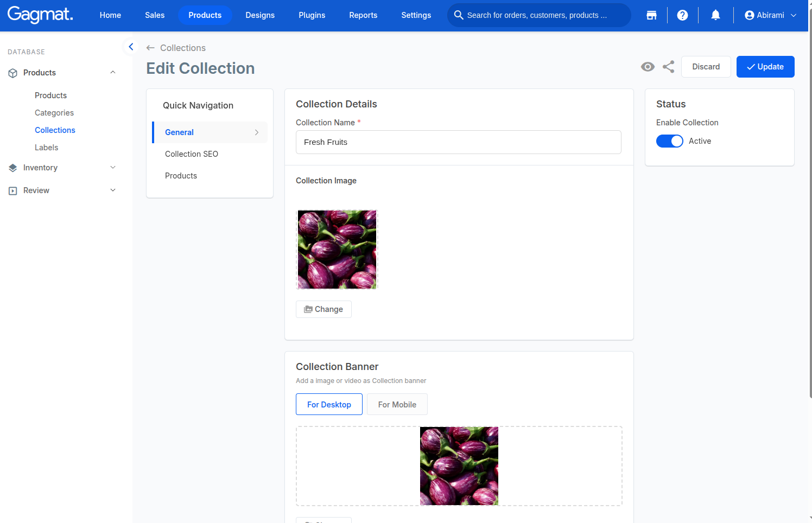
Task: Click the Review sidebar icon
Action: (13, 190)
